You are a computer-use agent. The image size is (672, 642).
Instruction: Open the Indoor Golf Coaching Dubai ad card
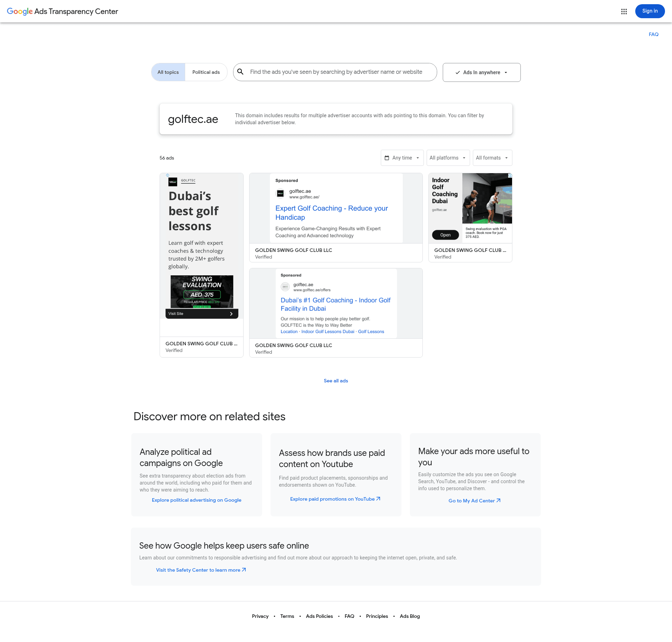(x=470, y=217)
